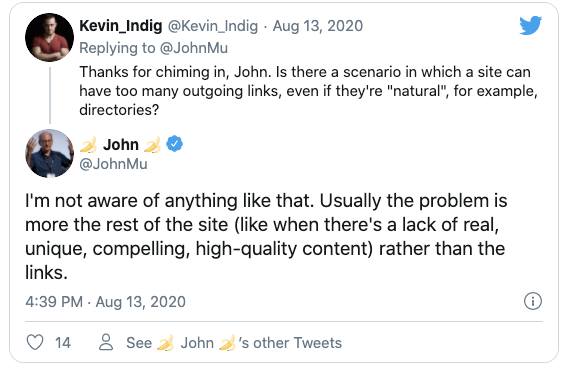Click the 4:39 PM · Aug 13, 2020 timestamp

(x=105, y=302)
